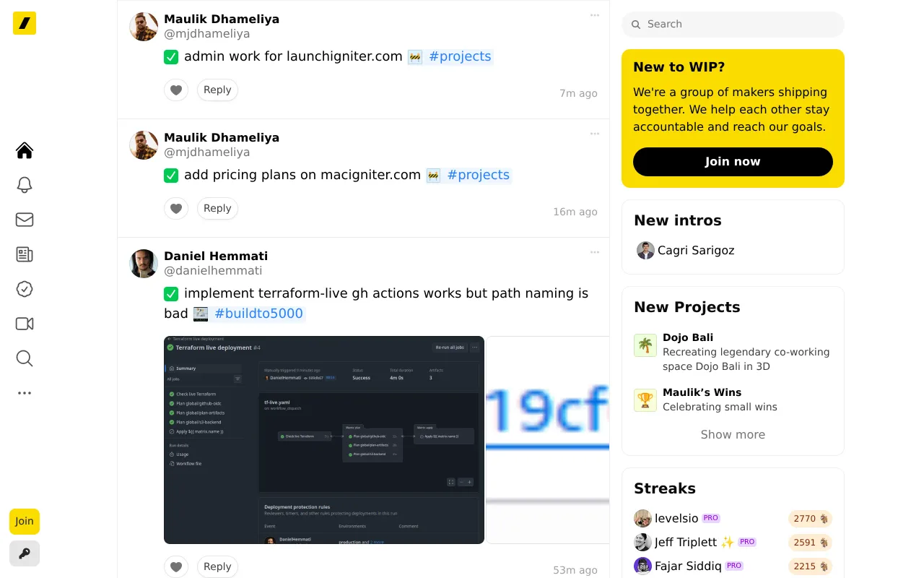924x578 pixels.
Task: Click the Join button in sidebar
Action: (x=25, y=522)
